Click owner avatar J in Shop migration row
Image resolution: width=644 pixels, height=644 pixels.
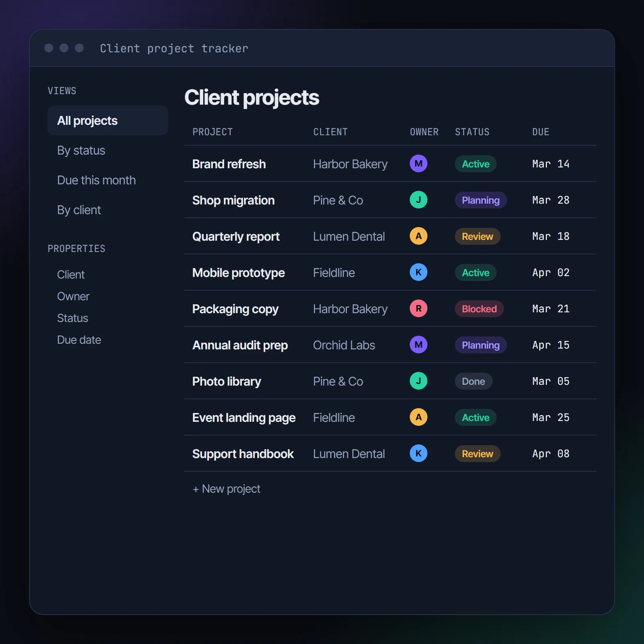click(x=419, y=200)
